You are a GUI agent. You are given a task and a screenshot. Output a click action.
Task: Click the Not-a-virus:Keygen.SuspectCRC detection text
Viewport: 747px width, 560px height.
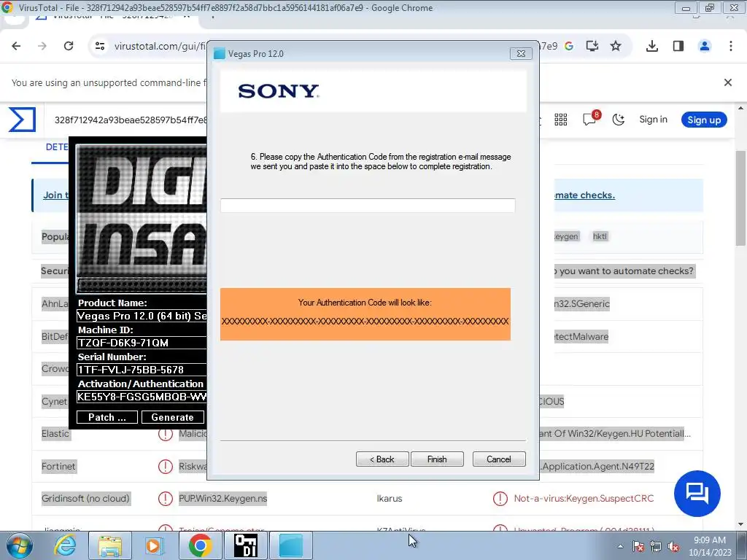[x=584, y=499]
